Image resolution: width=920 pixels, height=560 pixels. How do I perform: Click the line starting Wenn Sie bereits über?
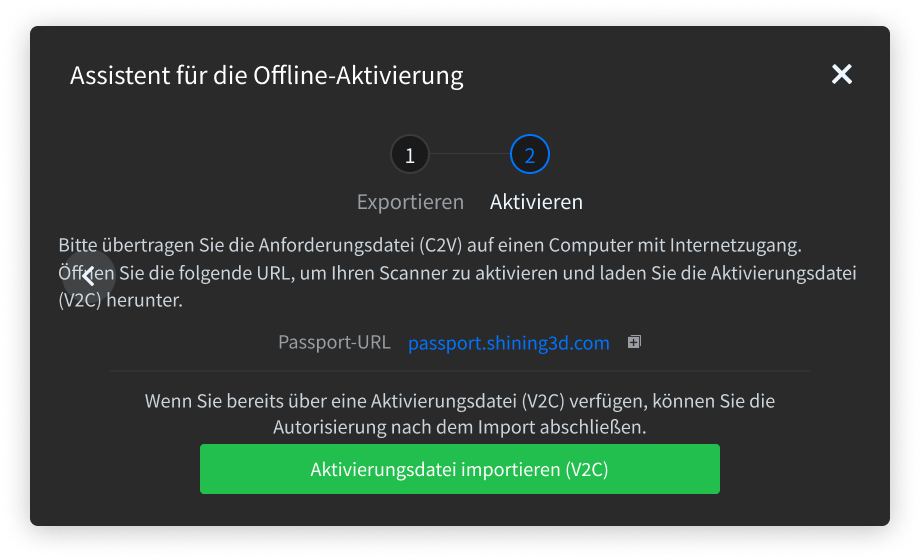(x=459, y=401)
